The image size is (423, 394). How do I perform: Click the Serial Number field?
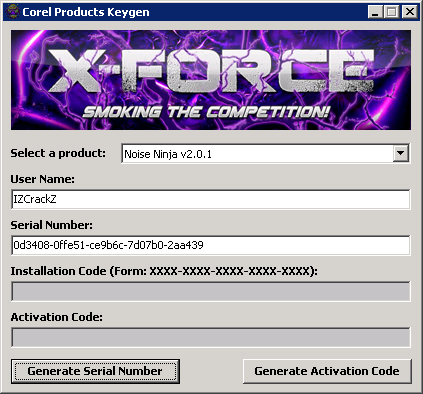point(211,245)
